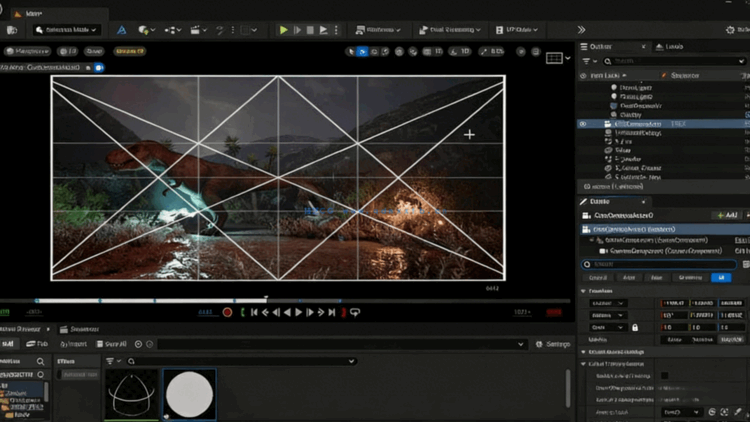Toggle visibility eye of selected camera actor
The width and height of the screenshot is (750, 422).
[583, 124]
